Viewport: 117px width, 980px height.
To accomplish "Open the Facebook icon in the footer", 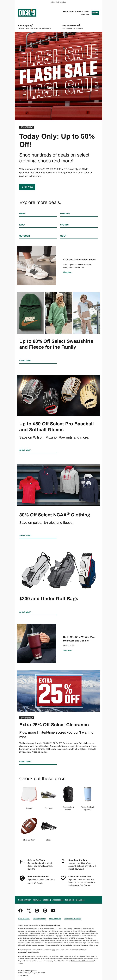I will pyautogui.click(x=20, y=910).
